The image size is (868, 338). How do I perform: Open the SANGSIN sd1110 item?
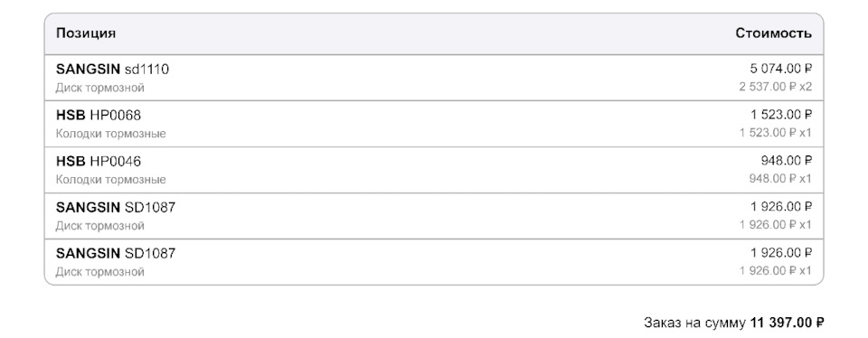click(112, 70)
